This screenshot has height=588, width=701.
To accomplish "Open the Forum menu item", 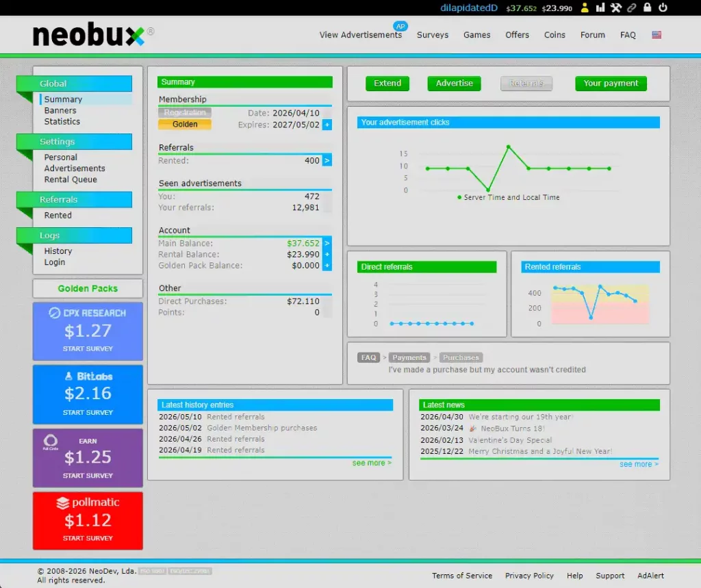I will [592, 35].
